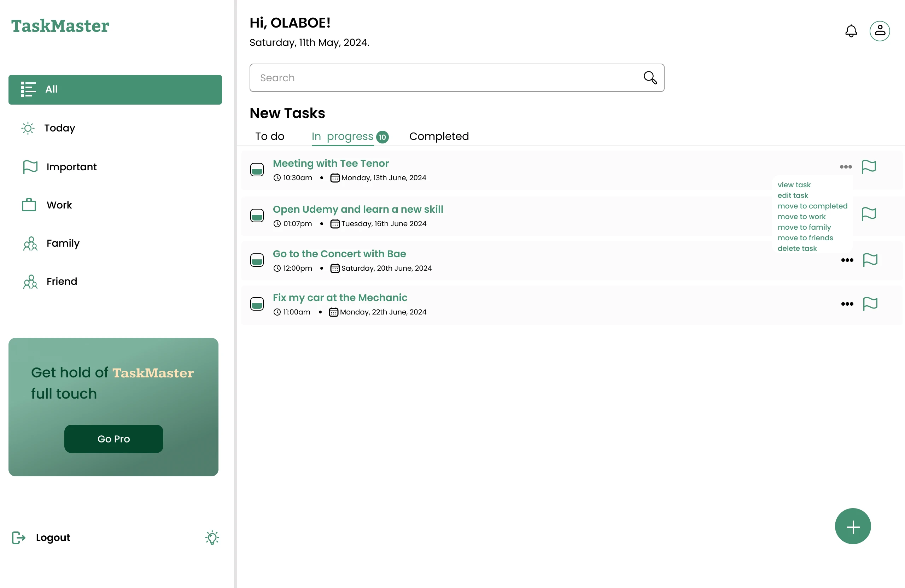Click into the Search input field
The image size is (905, 588).
pos(445,77)
